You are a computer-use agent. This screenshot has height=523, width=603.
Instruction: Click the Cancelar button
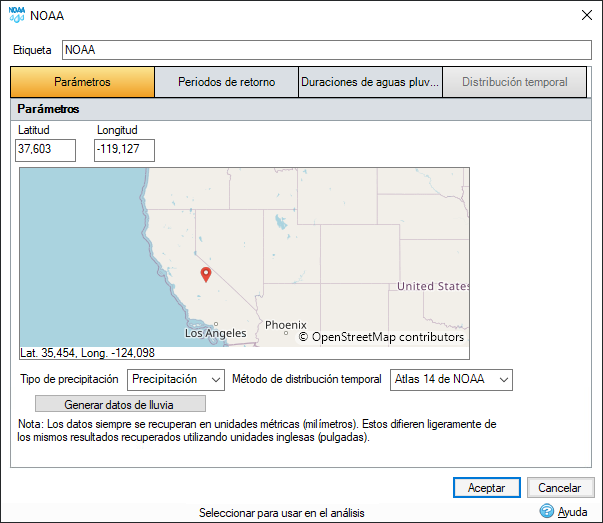(x=560, y=488)
